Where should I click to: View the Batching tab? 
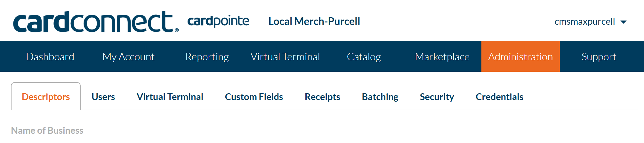380,97
